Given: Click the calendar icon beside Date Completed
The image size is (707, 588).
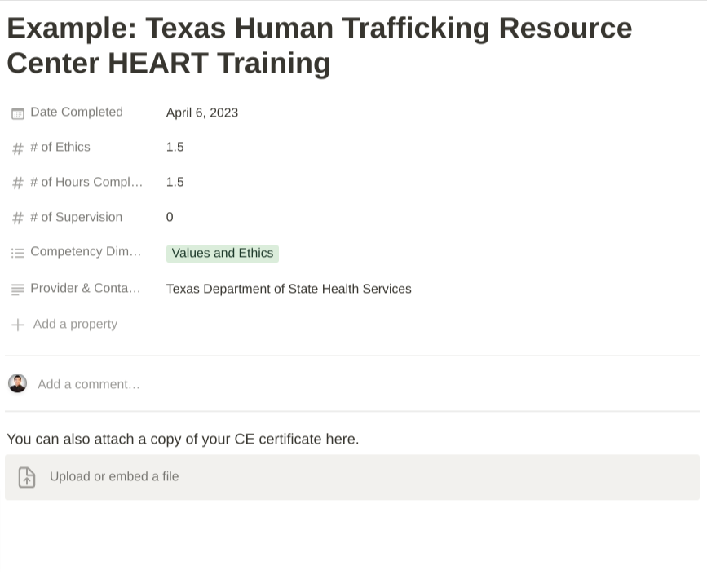Looking at the screenshot, I should click(x=18, y=113).
